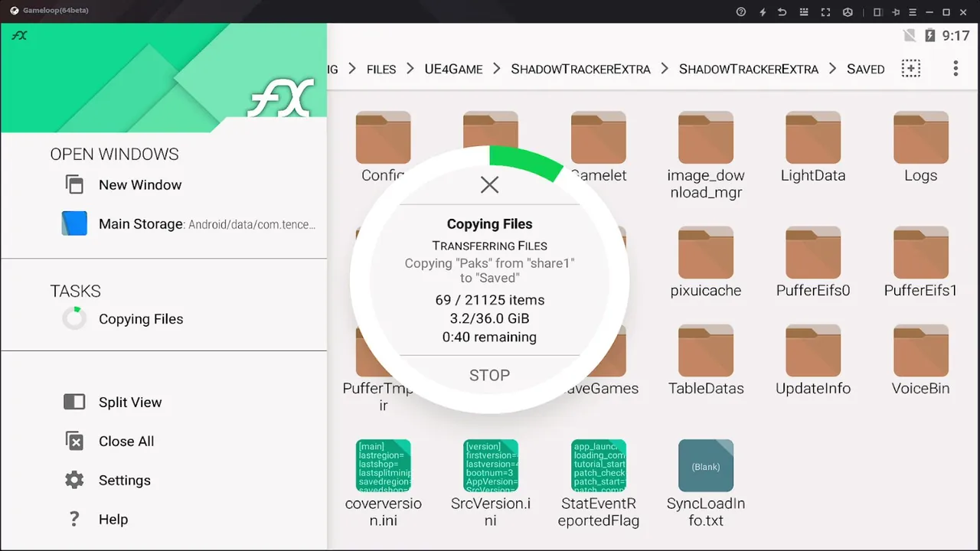Select the Saved breadcrumb
980x551 pixels.
tap(865, 69)
